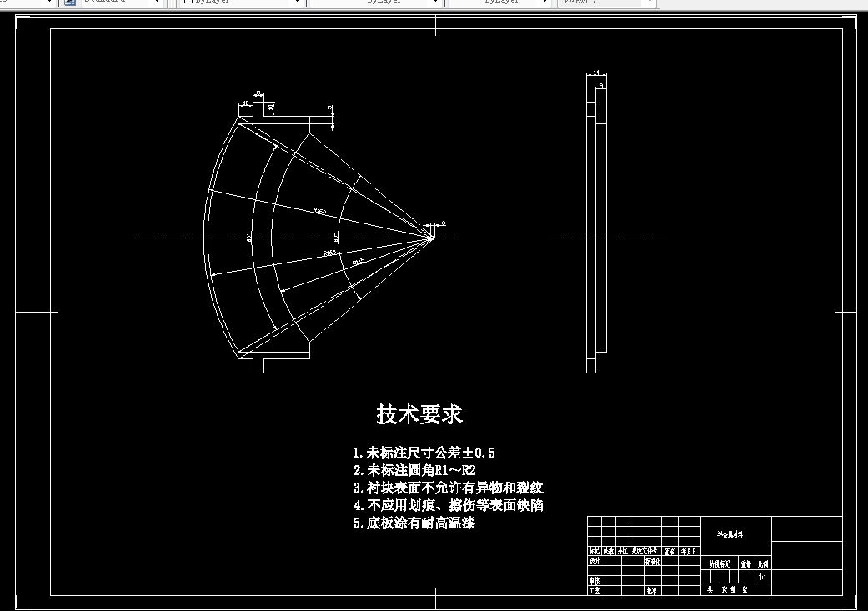The width and height of the screenshot is (868, 611).
Task: Click title block cell 标准化
Action: 653,561
